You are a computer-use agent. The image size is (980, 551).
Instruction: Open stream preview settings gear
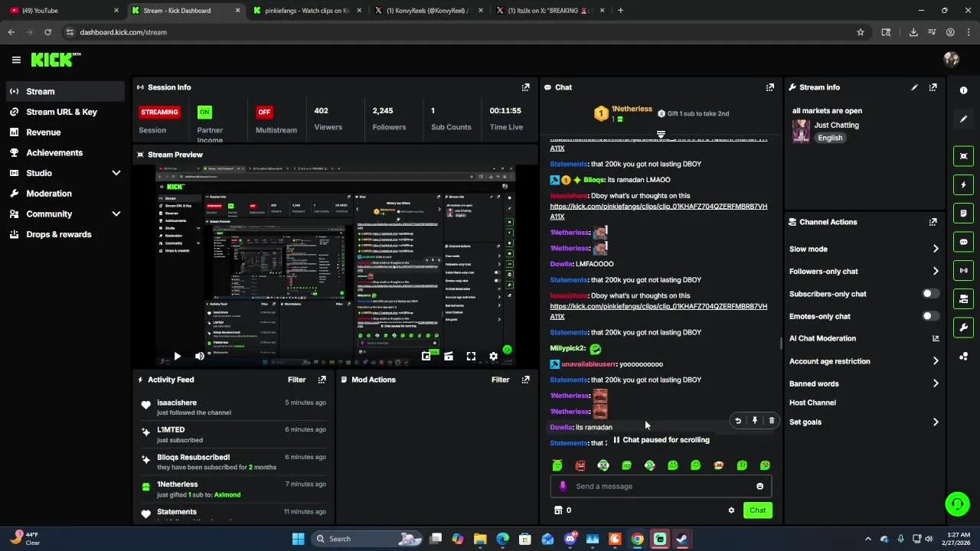(493, 356)
